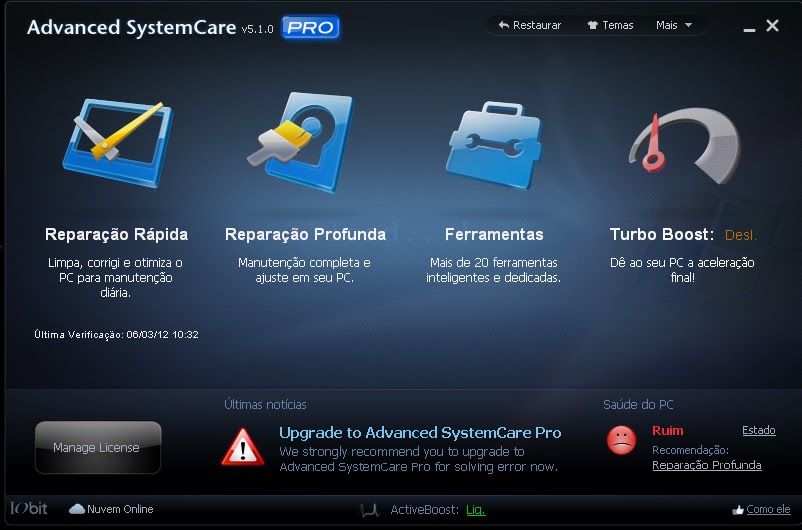Click the Recomendação: label

coord(690,450)
